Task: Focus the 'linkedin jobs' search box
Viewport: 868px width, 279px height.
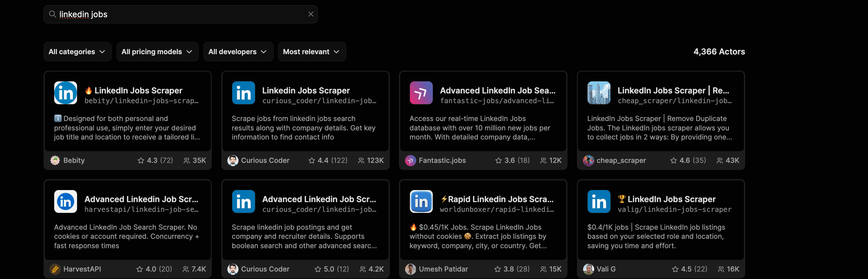Action: pyautogui.click(x=180, y=14)
